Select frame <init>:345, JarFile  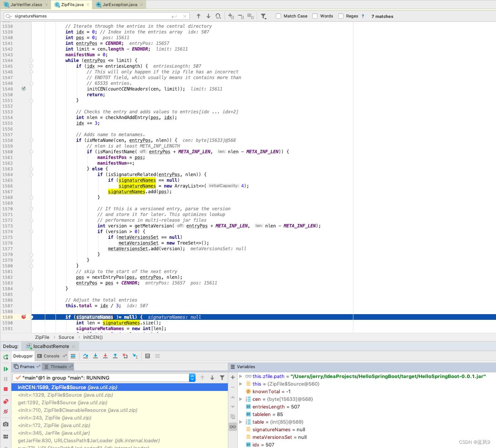coord(119,433)
